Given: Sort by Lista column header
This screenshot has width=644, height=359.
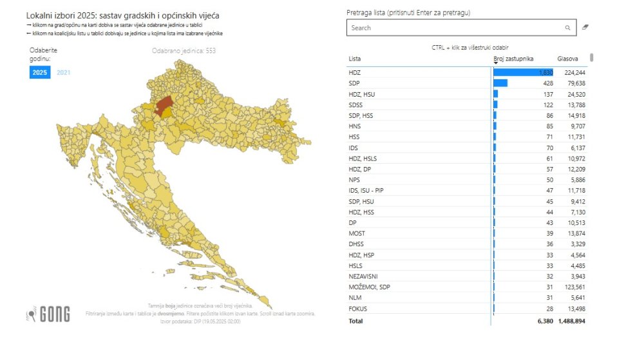Looking at the screenshot, I should coord(355,59).
